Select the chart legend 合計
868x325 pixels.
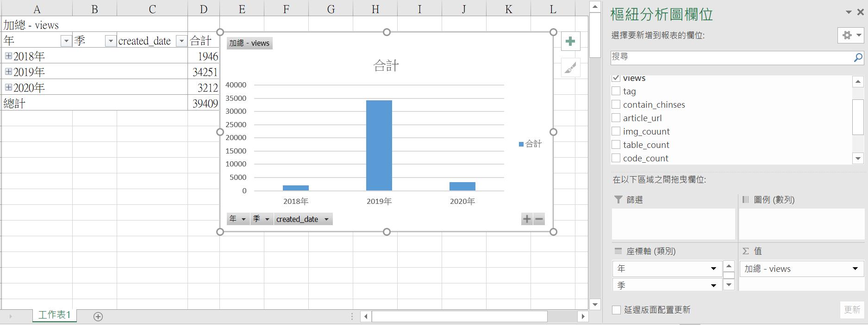(x=531, y=144)
